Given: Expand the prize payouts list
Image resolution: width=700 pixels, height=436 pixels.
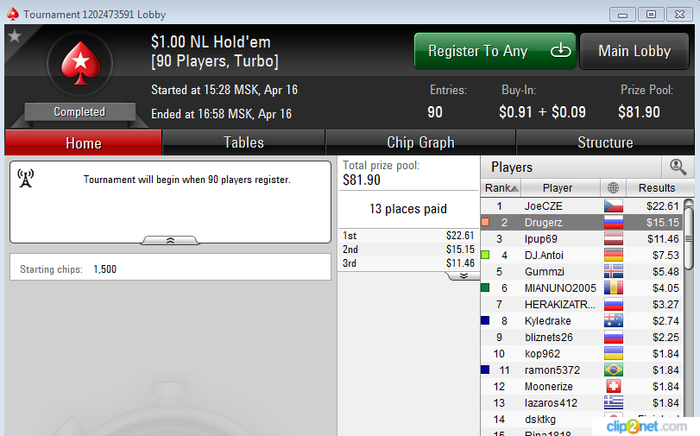Looking at the screenshot, I should click(x=463, y=276).
